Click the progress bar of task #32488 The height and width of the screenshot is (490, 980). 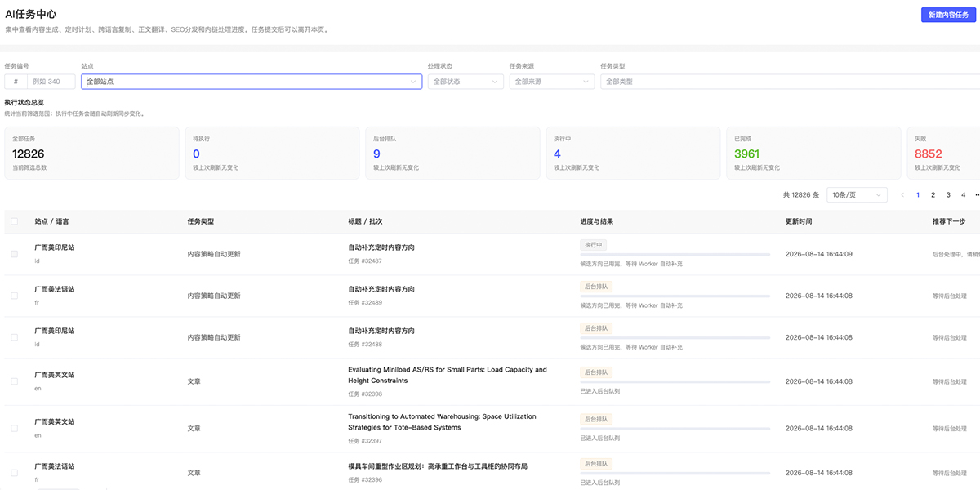pyautogui.click(x=675, y=338)
